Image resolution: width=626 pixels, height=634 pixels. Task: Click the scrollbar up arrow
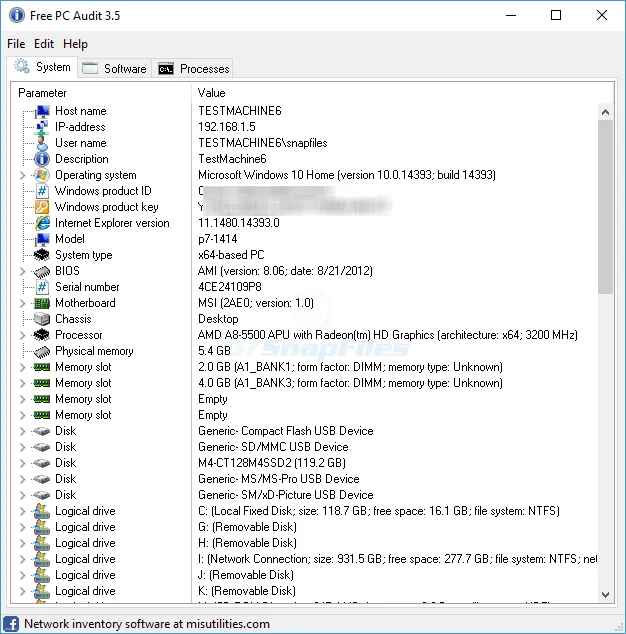(605, 112)
